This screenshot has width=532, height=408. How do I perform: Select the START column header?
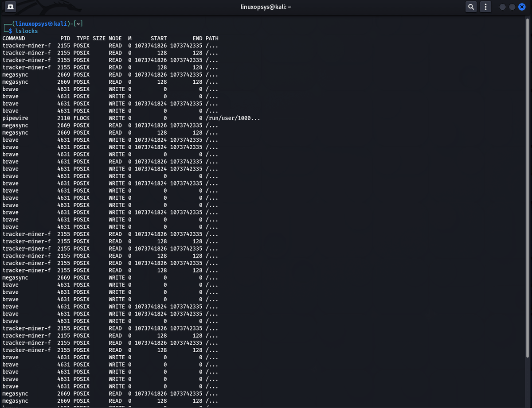[x=158, y=39]
